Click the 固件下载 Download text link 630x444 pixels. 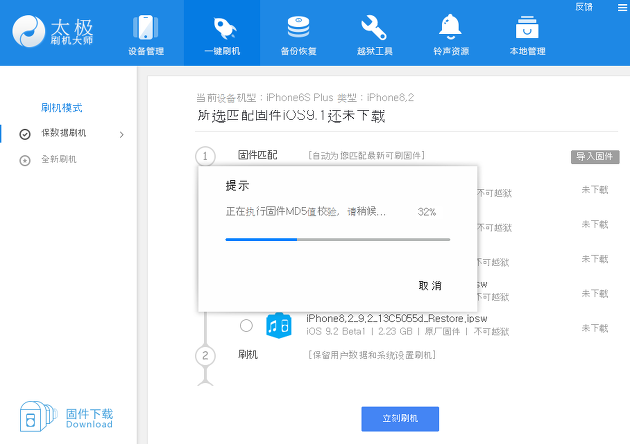coord(89,418)
